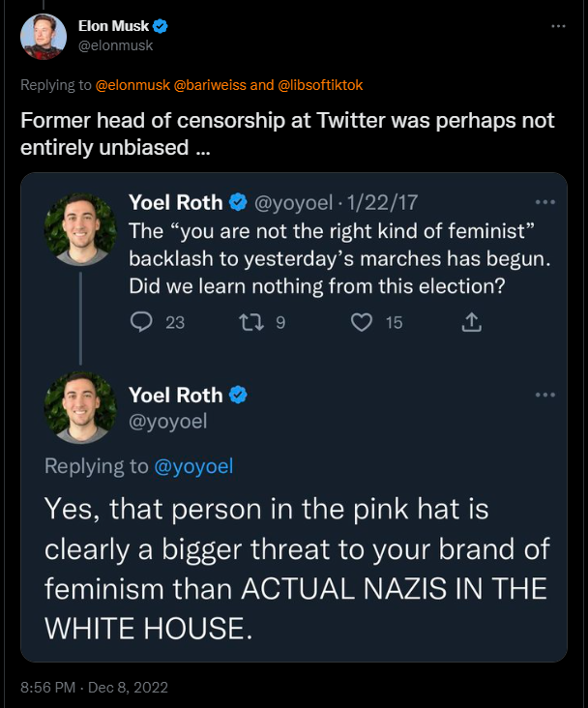588x708 pixels.
Task: Click the reply icon on quoted tweet
Action: pyautogui.click(x=142, y=322)
